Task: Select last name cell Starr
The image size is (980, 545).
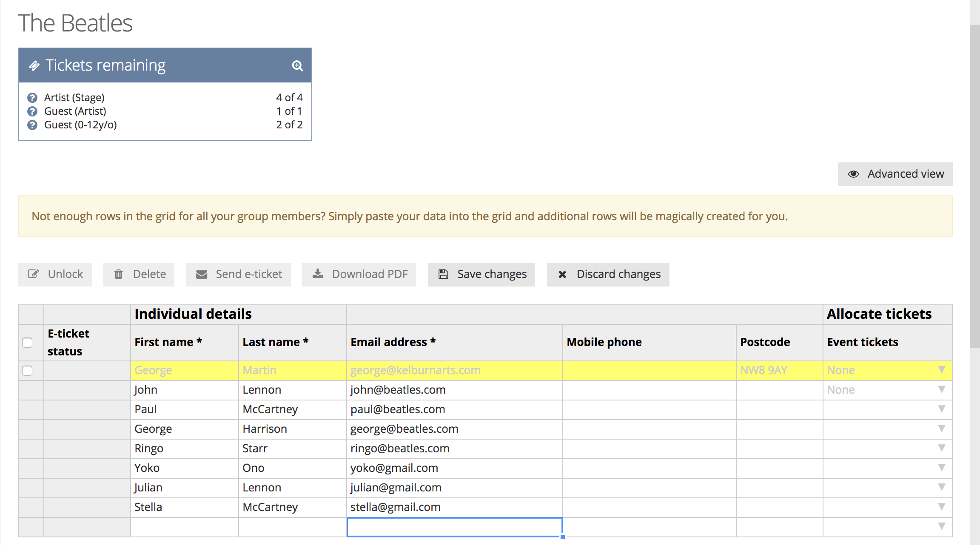Action: 292,448
